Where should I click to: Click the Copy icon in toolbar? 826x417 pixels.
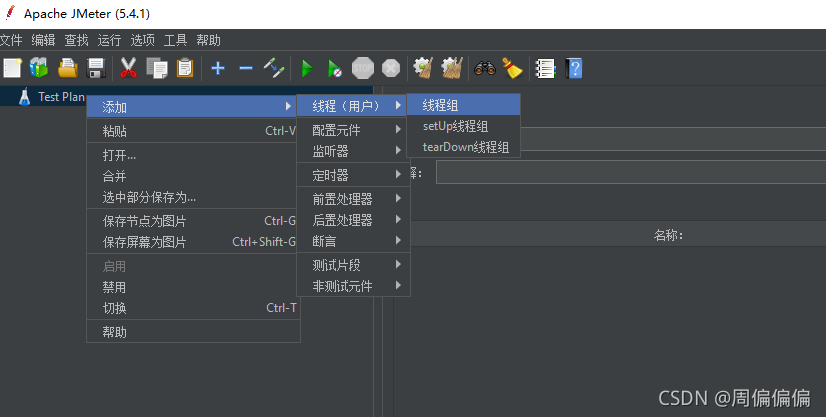pos(157,68)
